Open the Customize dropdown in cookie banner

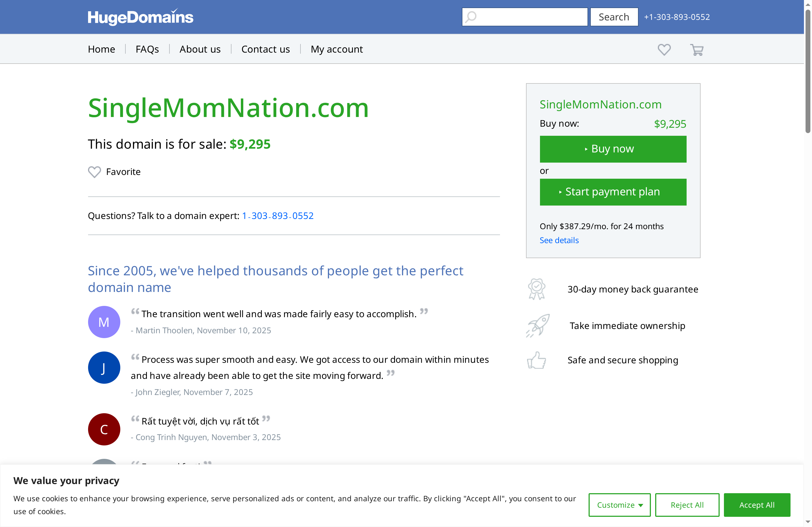click(x=619, y=505)
